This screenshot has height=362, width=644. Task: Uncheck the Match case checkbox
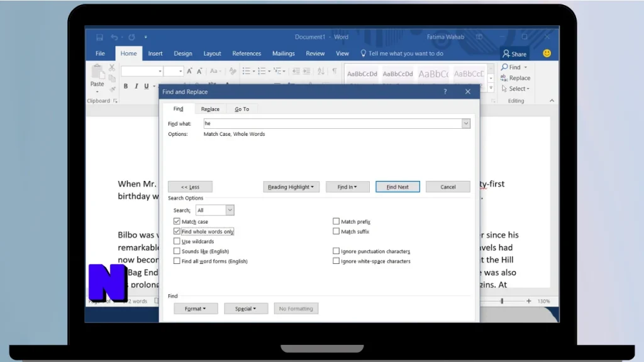pos(177,221)
